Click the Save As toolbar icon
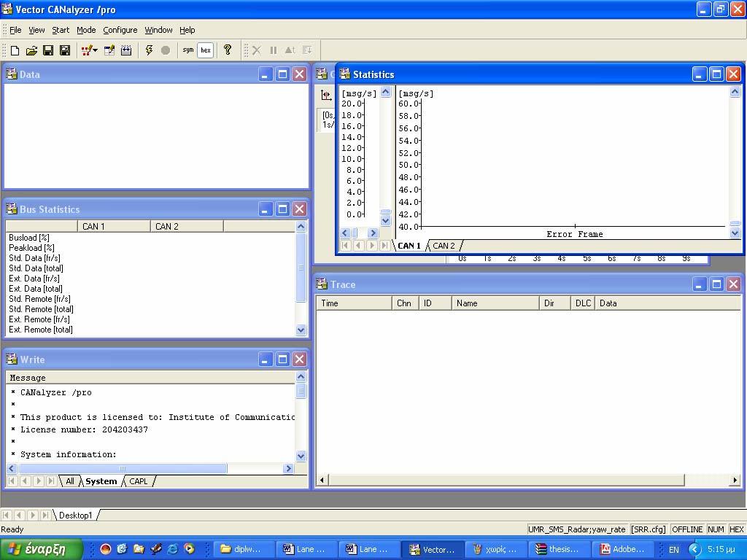Screen dimensions: 747x560 pyautogui.click(x=65, y=50)
